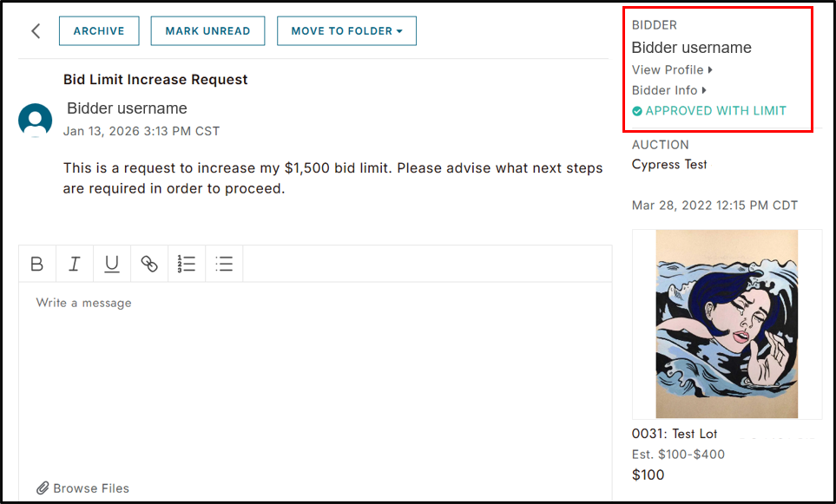
Task: Click the Bidder username heading in side panel
Action: pyautogui.click(x=692, y=48)
